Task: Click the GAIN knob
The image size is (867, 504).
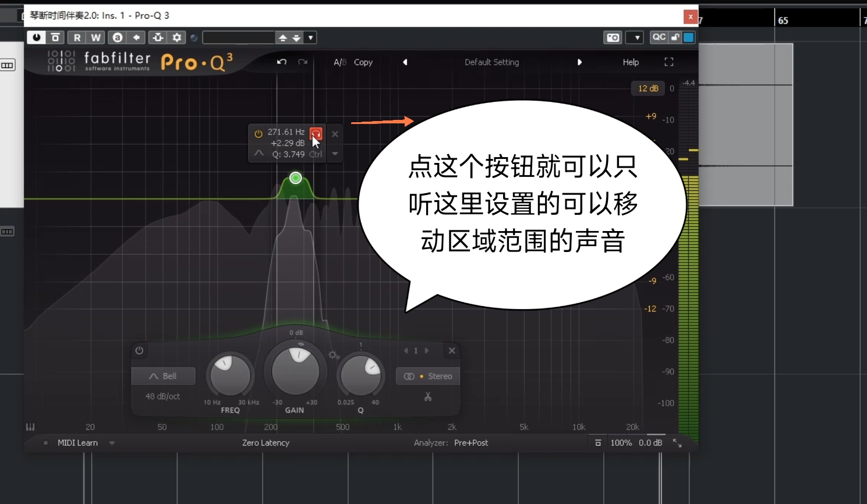Action: [x=296, y=370]
